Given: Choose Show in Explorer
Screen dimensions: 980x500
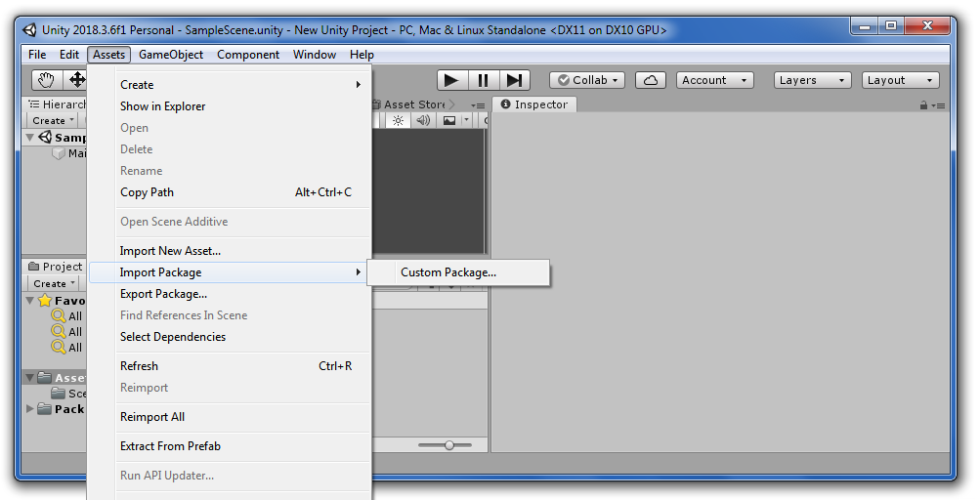Looking at the screenshot, I should click(x=230, y=106).
